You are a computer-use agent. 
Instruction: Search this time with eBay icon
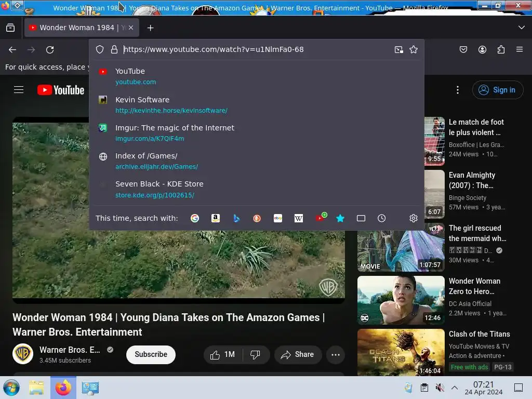point(278,218)
